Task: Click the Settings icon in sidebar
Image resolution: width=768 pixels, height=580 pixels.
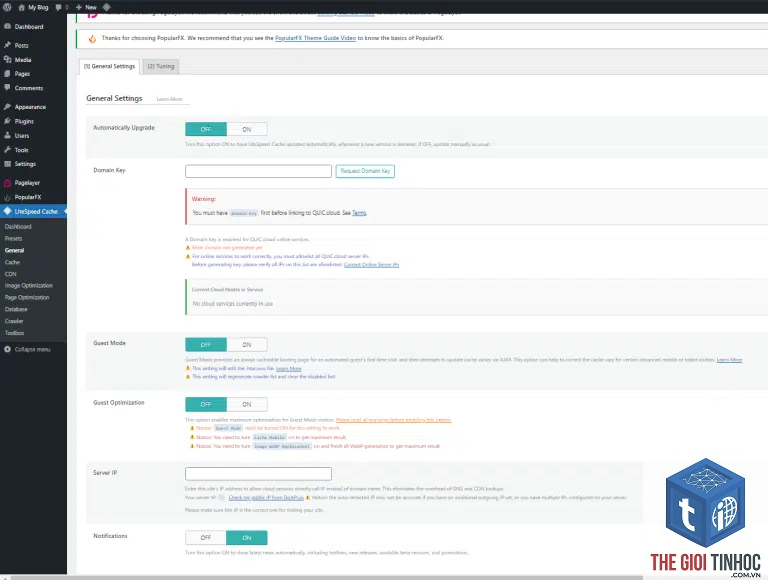Action: click(7, 164)
